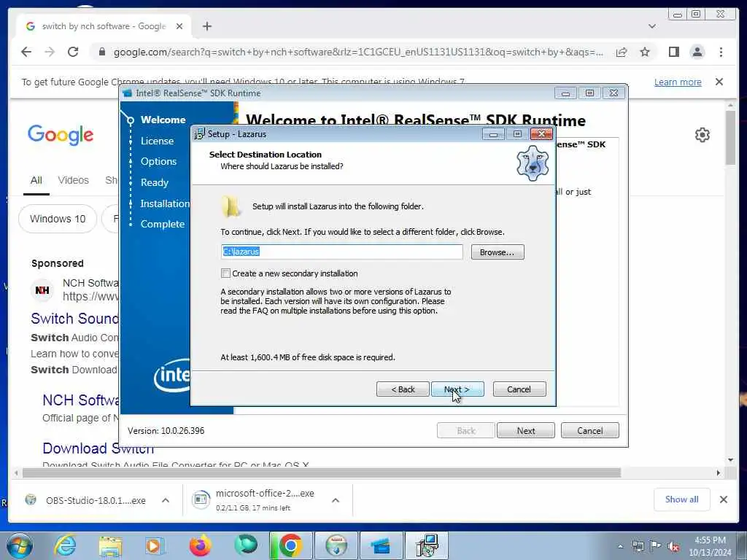Open Google quick settings gear
The height and width of the screenshot is (560, 747).
tap(703, 135)
